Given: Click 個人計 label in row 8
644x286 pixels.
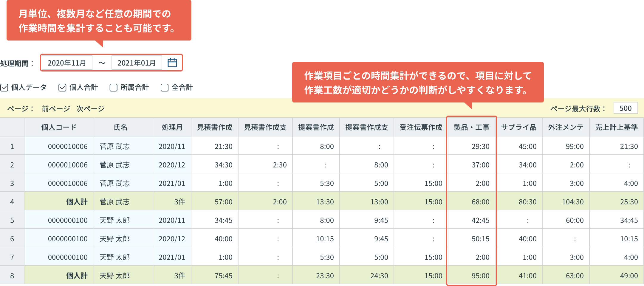Looking at the screenshot, I should tap(77, 276).
